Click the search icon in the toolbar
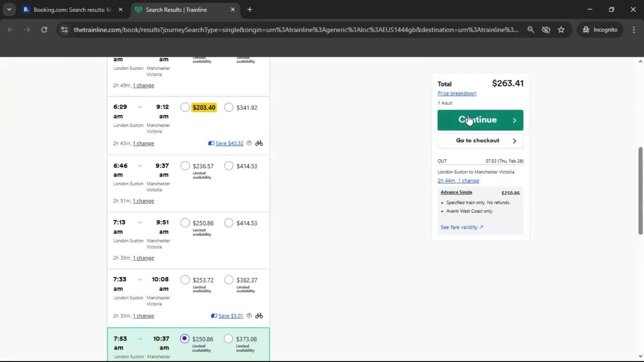 pos(531,29)
